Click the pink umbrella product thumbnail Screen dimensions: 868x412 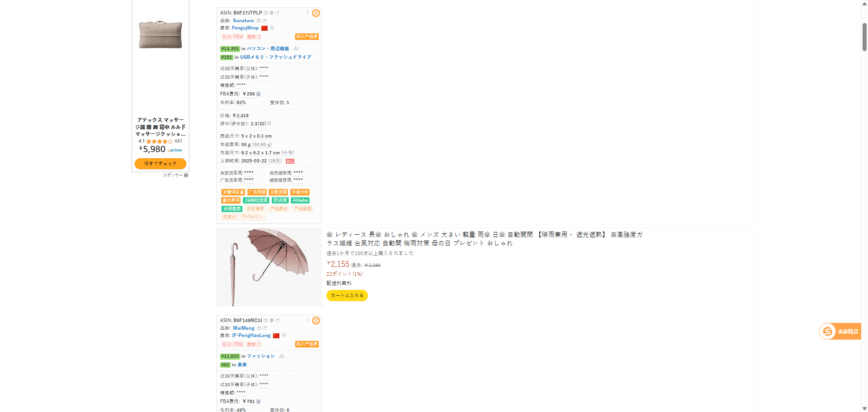point(269,267)
